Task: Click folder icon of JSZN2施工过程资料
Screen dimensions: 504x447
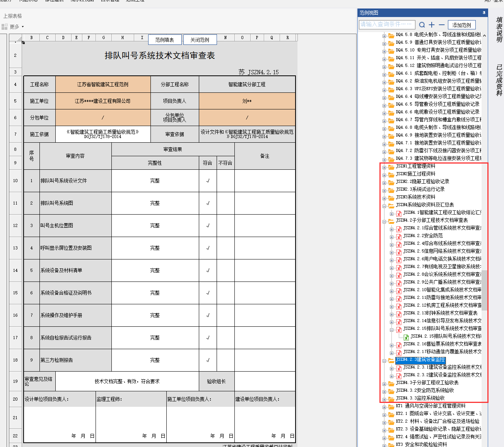Action: click(391, 174)
